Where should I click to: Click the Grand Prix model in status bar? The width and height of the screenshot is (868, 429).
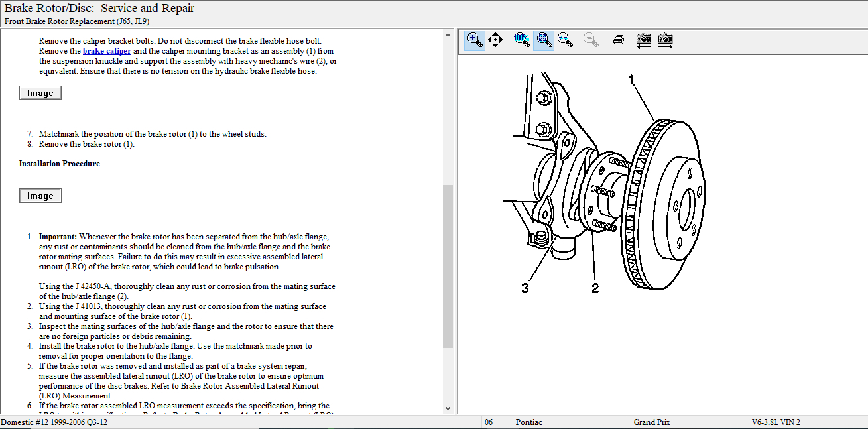click(x=653, y=422)
